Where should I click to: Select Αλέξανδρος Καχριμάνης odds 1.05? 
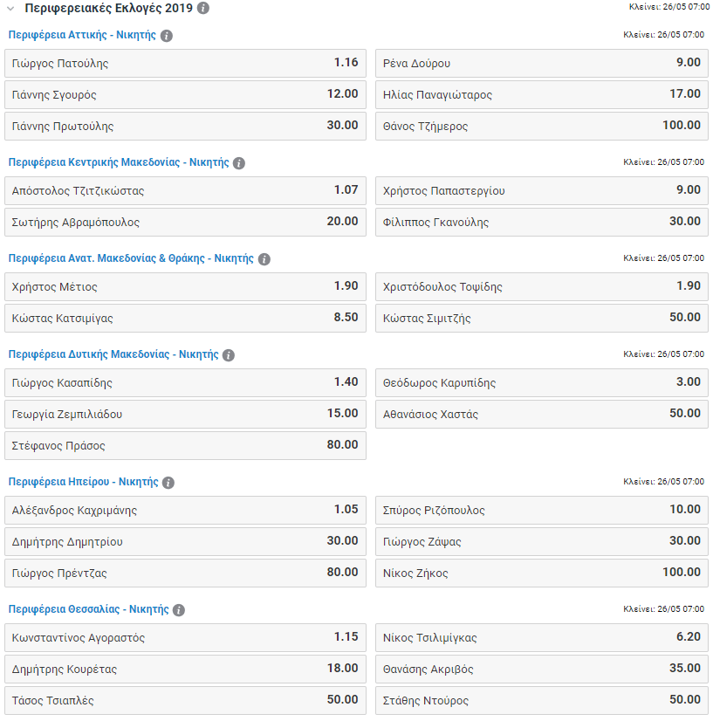185,511
